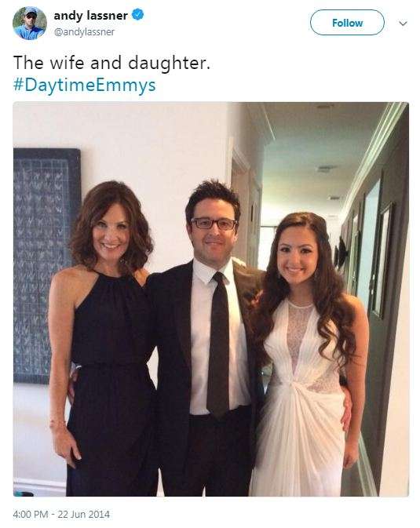Enlarge the attached tweet photo
This screenshot has width=420, height=528.
point(211,299)
